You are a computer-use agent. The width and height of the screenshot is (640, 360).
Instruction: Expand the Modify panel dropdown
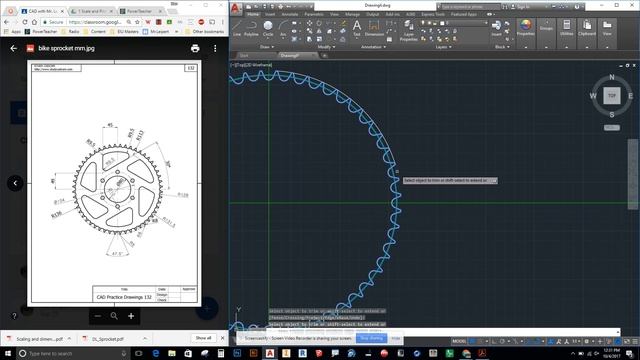point(327,47)
